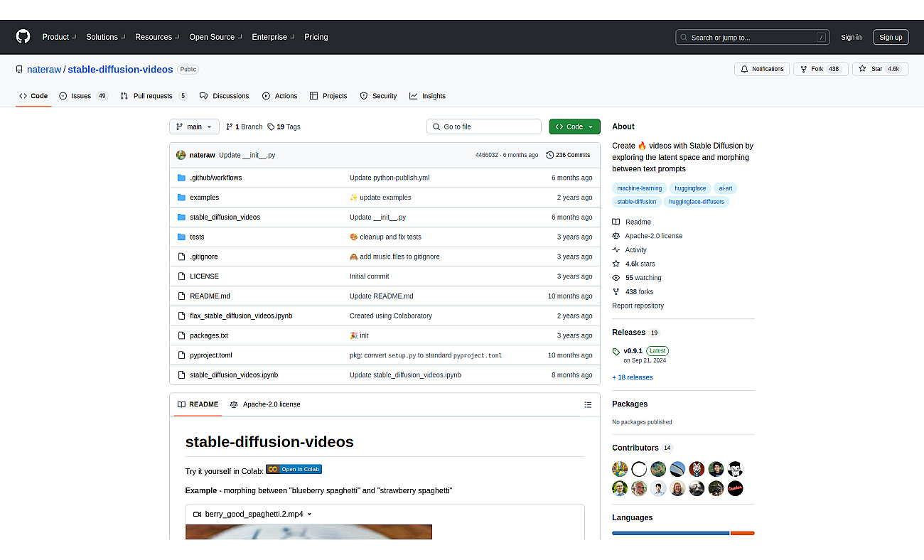Image resolution: width=924 pixels, height=560 pixels.
Task: Open the Readme link in About
Action: click(x=631, y=222)
